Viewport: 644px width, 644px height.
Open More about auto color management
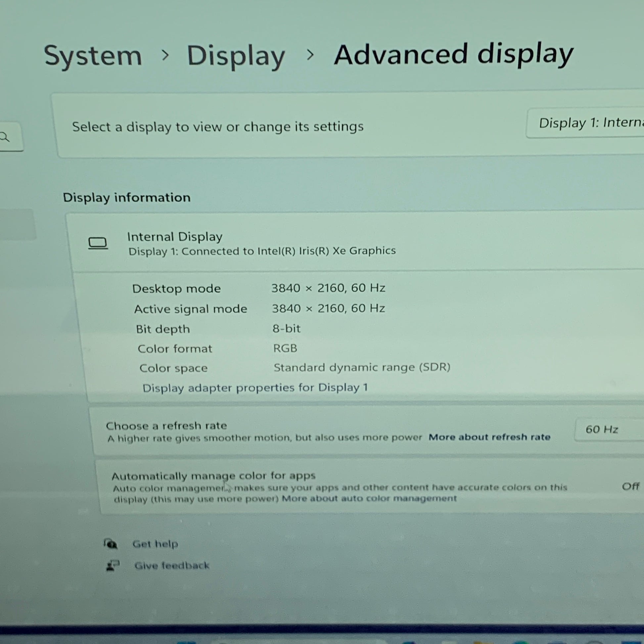369,498
